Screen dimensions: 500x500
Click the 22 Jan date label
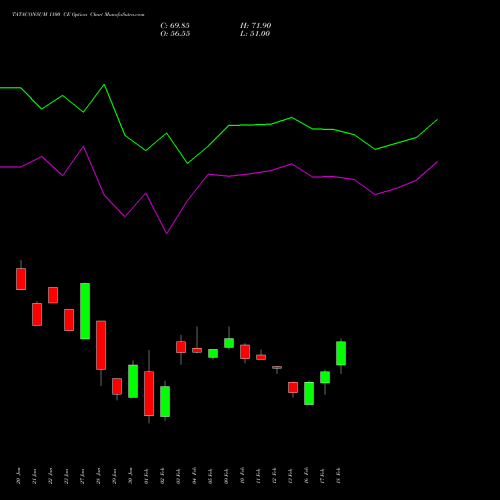coord(50,476)
